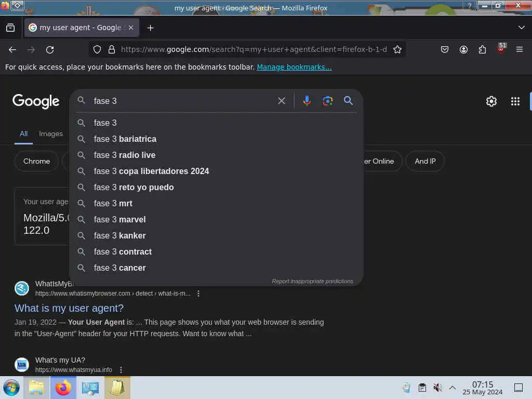Switch to the All results tab
Viewport: 532px width, 399px height.
[23, 134]
